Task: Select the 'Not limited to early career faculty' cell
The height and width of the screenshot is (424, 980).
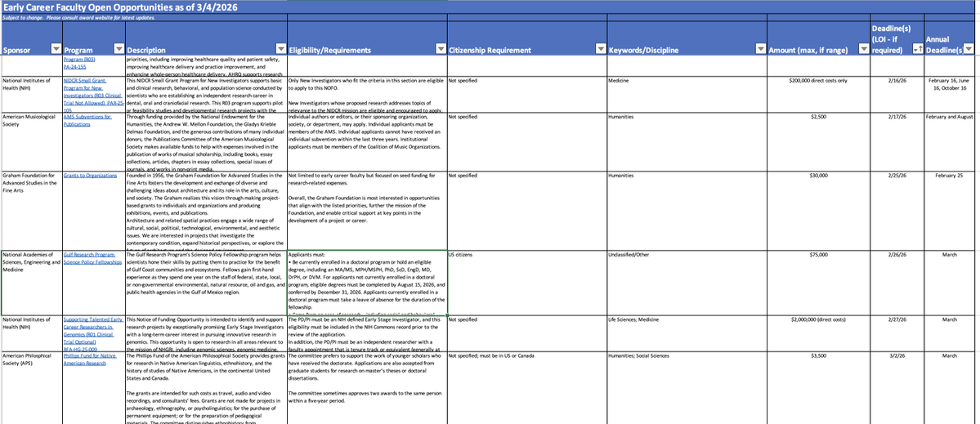Action: click(x=367, y=211)
